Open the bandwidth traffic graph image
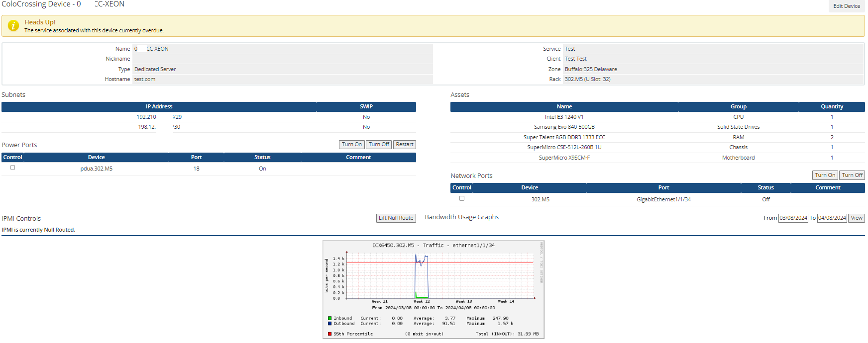868x343 pixels. pos(433,289)
